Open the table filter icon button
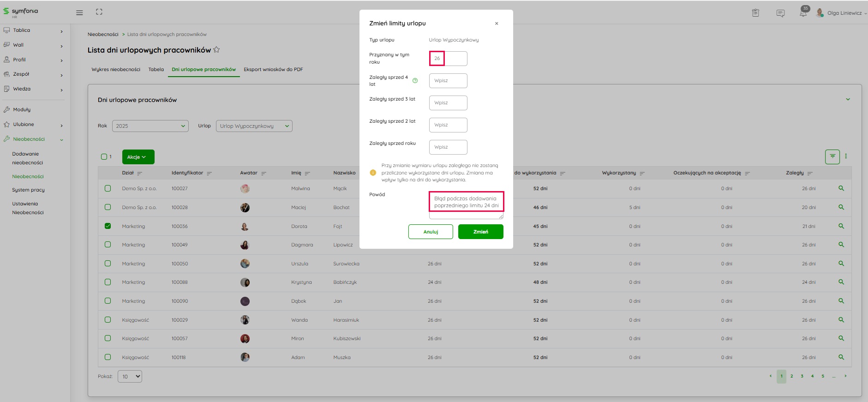The width and height of the screenshot is (868, 402). tap(832, 157)
